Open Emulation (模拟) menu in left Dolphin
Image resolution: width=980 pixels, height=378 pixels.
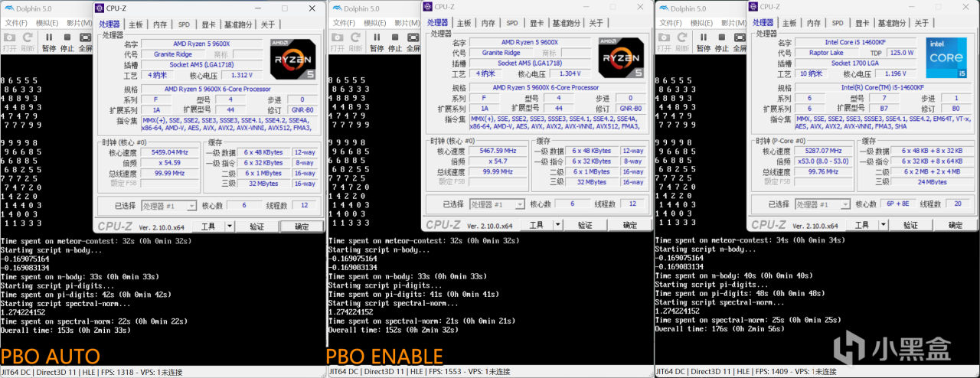tap(47, 23)
